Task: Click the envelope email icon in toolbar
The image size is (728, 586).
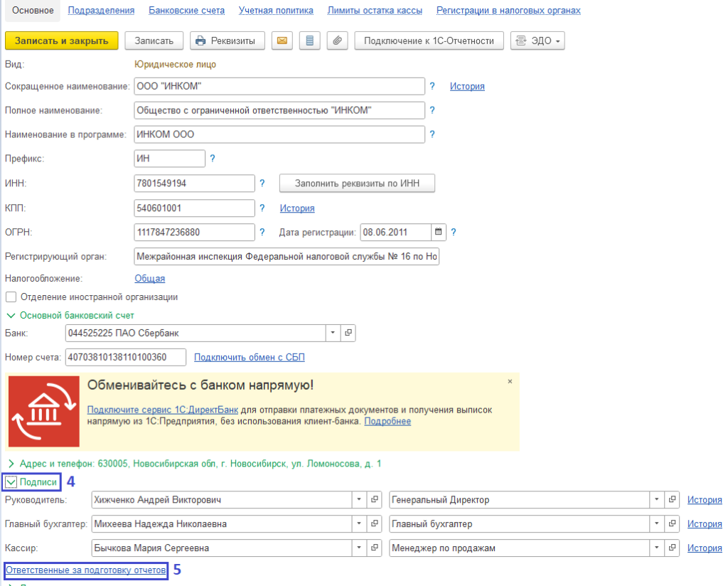Action: (282, 41)
